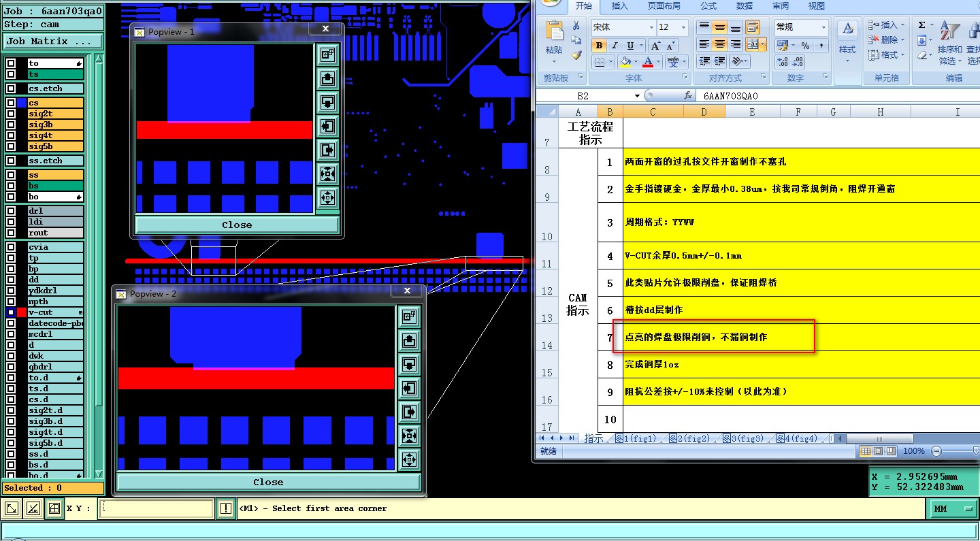Click the blue color box of layer cs
The width and height of the screenshot is (980, 541).
[x=22, y=103]
